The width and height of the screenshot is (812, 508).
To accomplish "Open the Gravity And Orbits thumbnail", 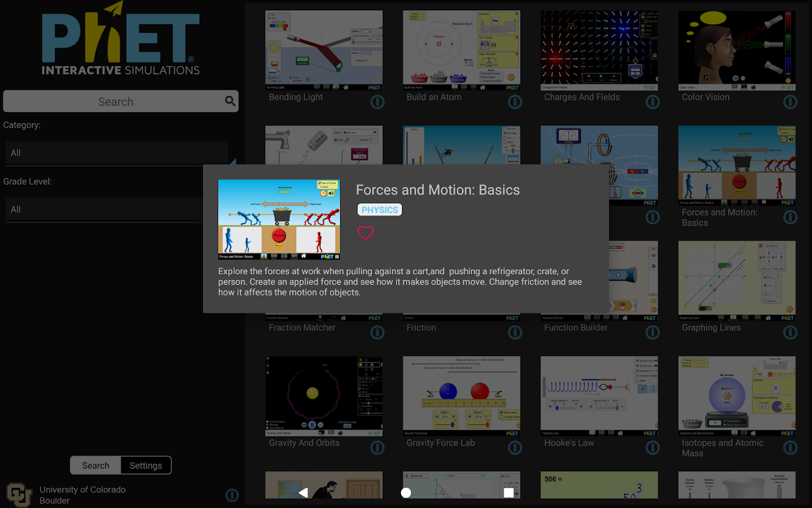I will [x=324, y=396].
